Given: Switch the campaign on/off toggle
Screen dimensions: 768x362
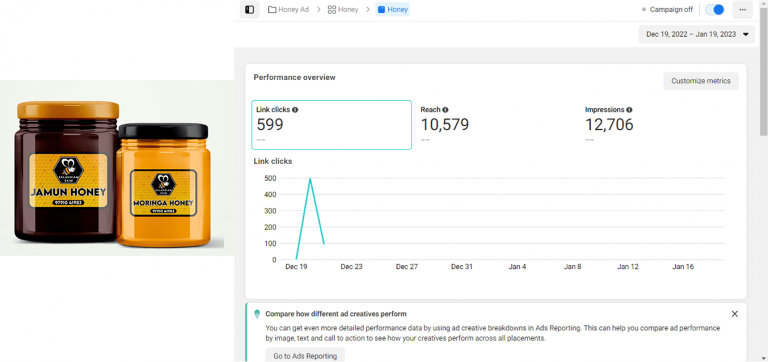Looking at the screenshot, I should click(715, 9).
